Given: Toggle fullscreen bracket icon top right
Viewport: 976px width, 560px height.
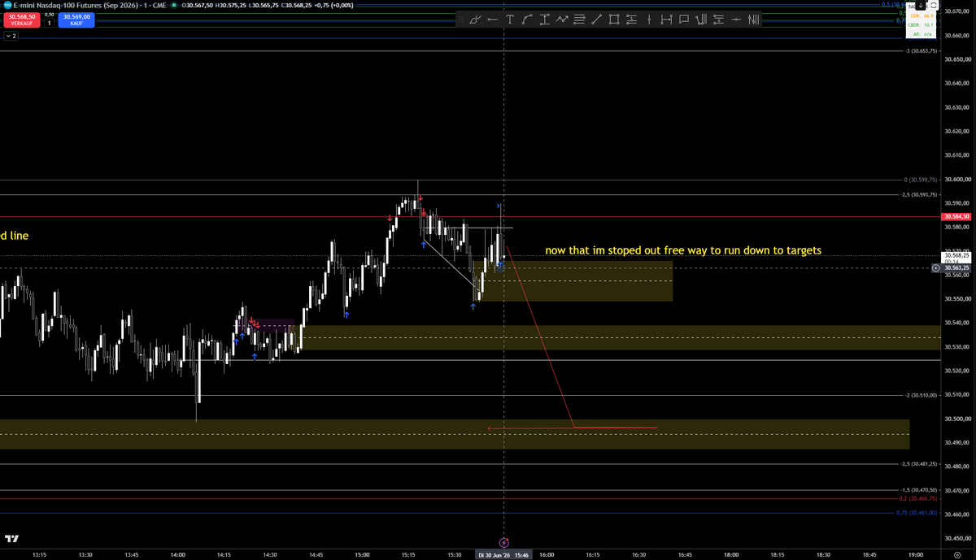Looking at the screenshot, I should tap(933, 7).
